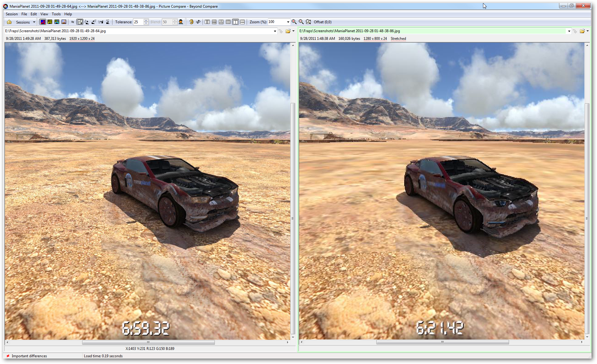Screen dimensions: 597x364
Task: Click left pane horizontal scrollbar thumb
Action: [x=148, y=342]
